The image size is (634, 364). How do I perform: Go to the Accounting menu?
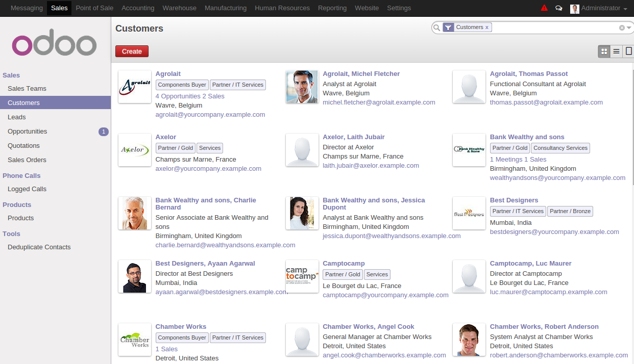click(138, 8)
